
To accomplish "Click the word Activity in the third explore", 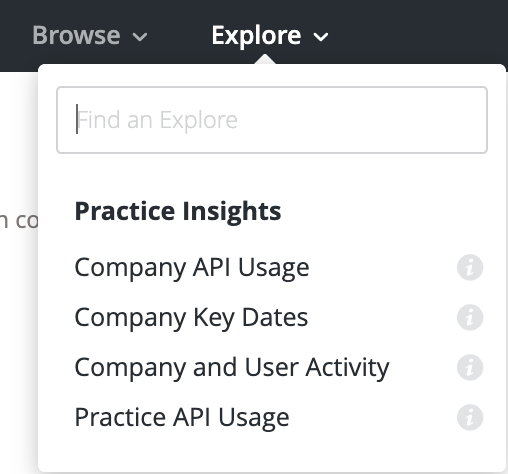I will click(x=347, y=368).
